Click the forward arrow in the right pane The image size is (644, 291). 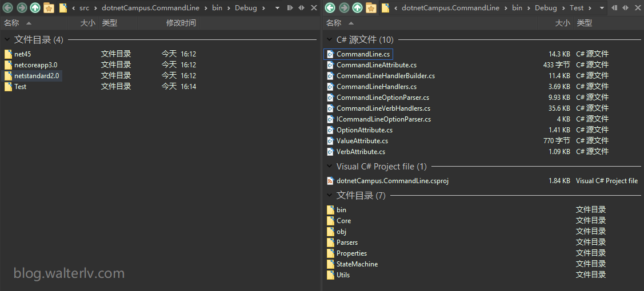(344, 8)
